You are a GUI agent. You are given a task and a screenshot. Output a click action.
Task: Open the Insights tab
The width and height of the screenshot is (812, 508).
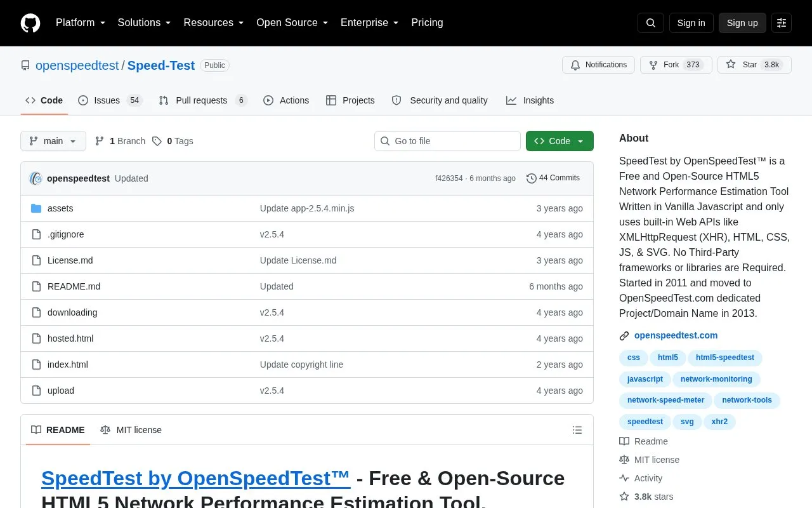pyautogui.click(x=530, y=100)
